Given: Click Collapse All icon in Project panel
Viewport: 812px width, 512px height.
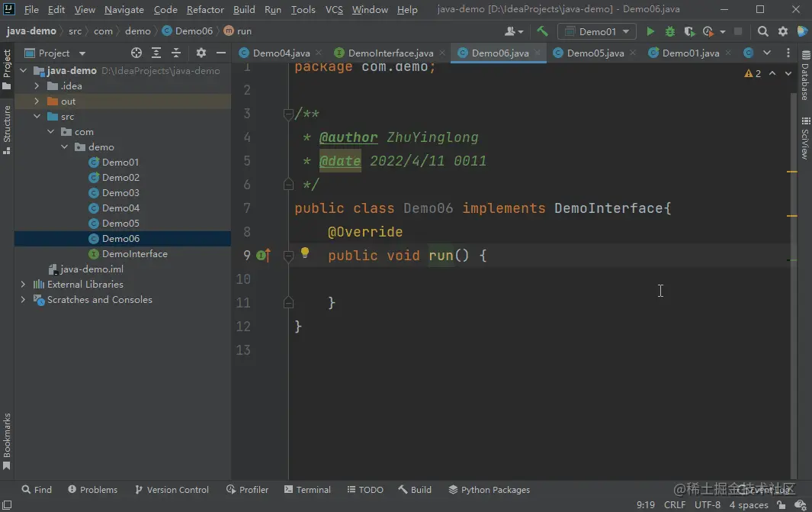Looking at the screenshot, I should (176, 53).
